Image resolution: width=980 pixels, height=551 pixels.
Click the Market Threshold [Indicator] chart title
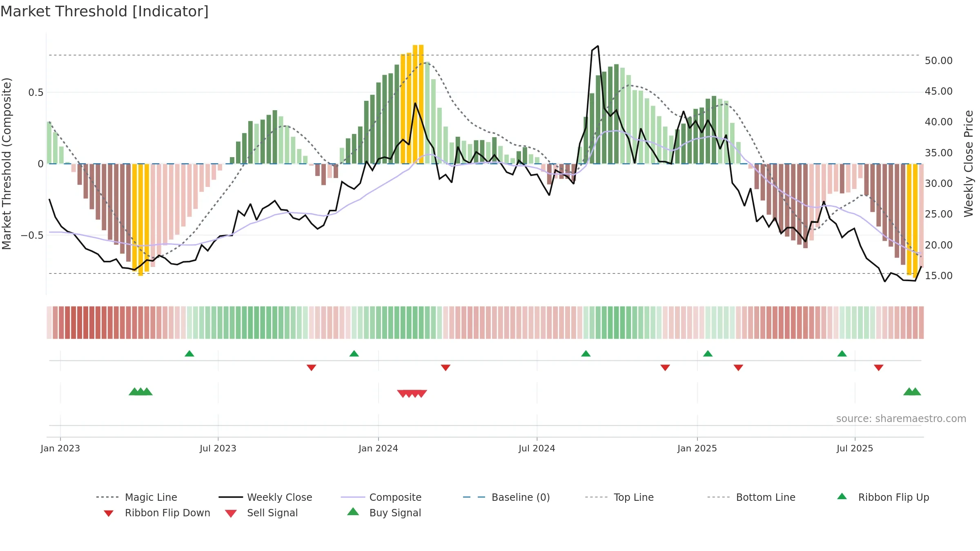(x=105, y=11)
